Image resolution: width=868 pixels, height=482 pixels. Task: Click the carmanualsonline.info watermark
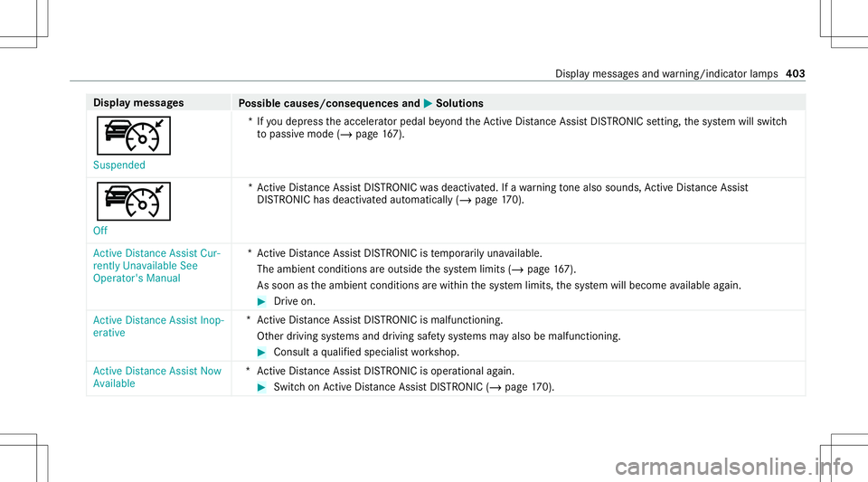(x=734, y=467)
